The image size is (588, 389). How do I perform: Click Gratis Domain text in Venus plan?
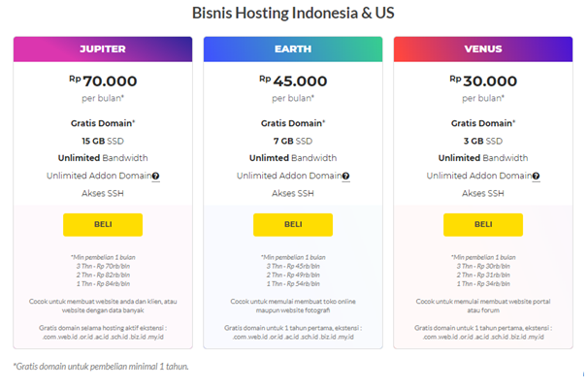pos(483,123)
